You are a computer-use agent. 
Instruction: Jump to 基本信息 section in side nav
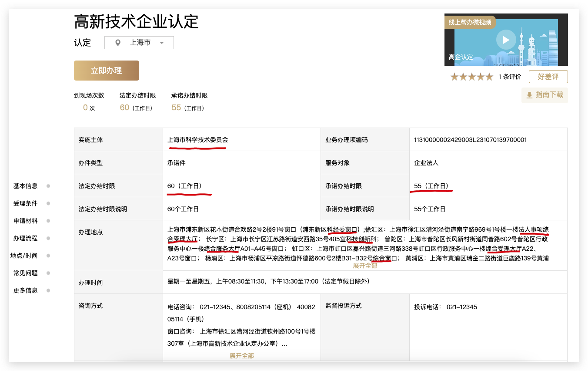(x=25, y=186)
